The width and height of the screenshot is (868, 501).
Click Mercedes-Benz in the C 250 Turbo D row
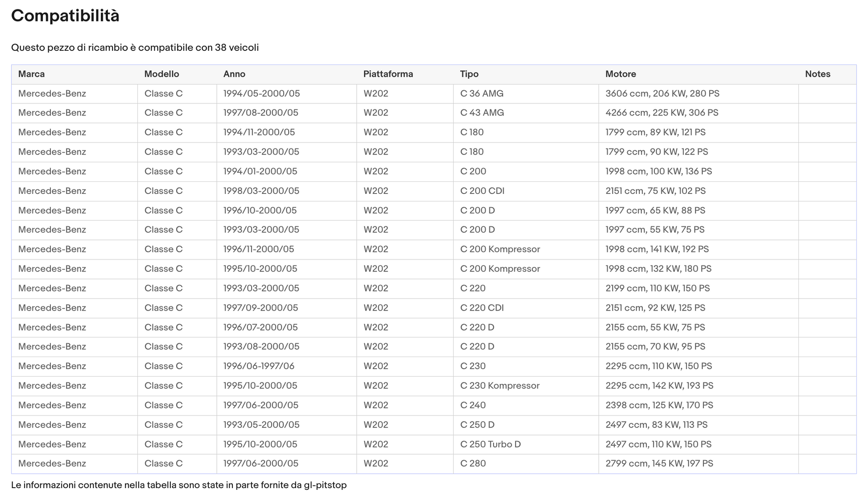click(x=52, y=445)
